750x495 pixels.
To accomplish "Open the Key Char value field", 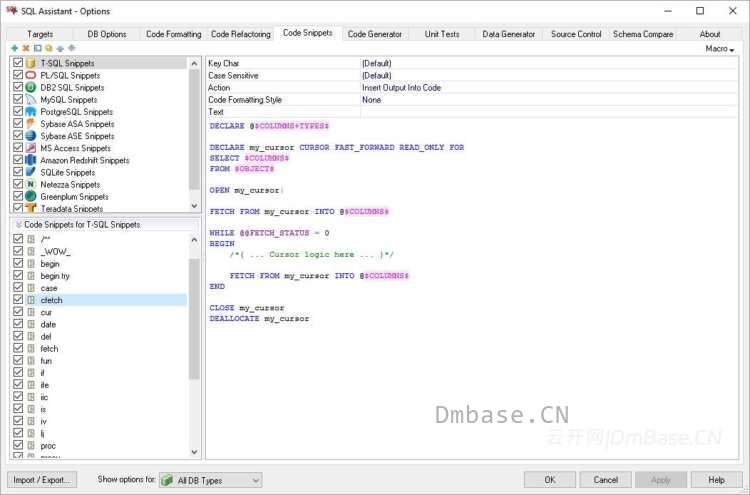I will [x=549, y=63].
